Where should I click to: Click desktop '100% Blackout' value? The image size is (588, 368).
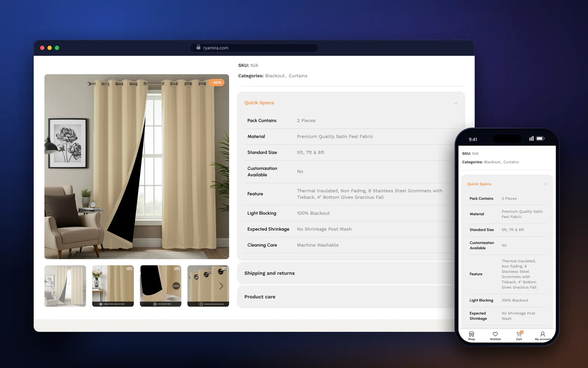coord(313,213)
